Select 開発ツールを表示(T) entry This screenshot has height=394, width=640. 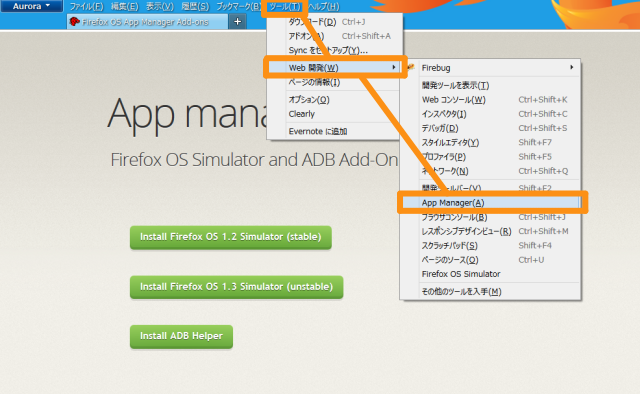pyautogui.click(x=491, y=85)
